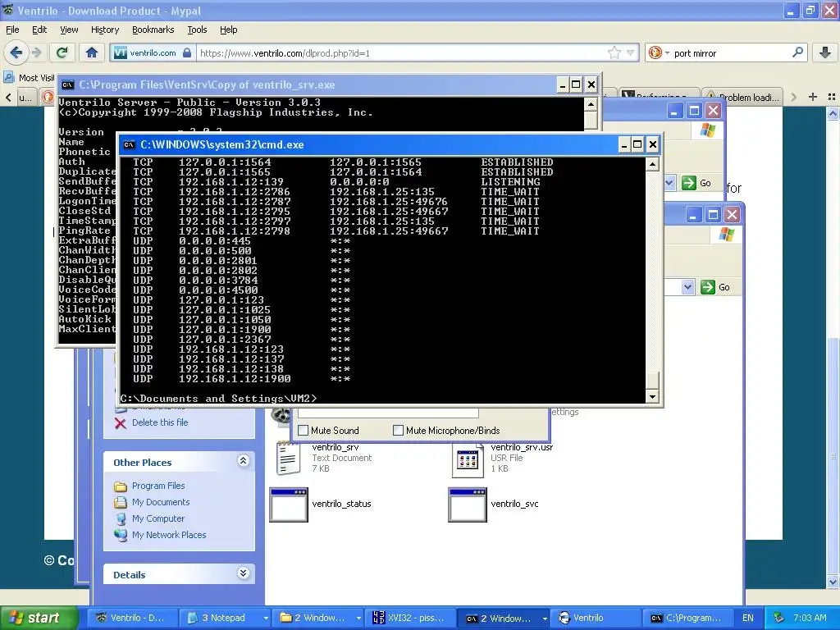
Task: Switch to XVI32 hex editor taskbar item
Action: click(410, 618)
